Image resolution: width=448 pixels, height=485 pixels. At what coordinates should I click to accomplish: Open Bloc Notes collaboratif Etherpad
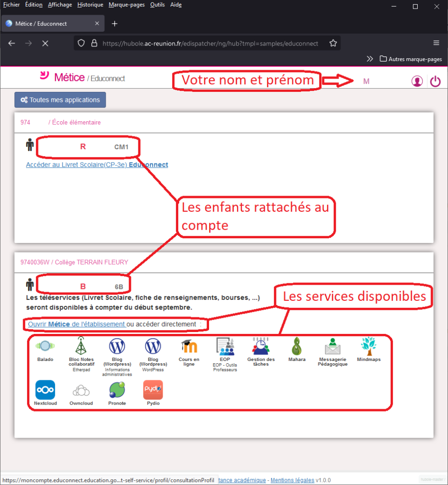(81, 346)
